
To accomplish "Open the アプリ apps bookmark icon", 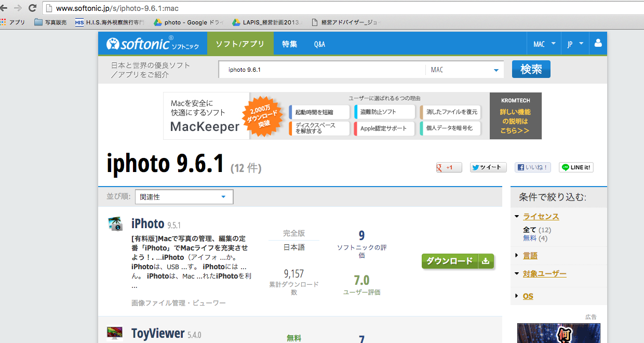I will [13, 22].
